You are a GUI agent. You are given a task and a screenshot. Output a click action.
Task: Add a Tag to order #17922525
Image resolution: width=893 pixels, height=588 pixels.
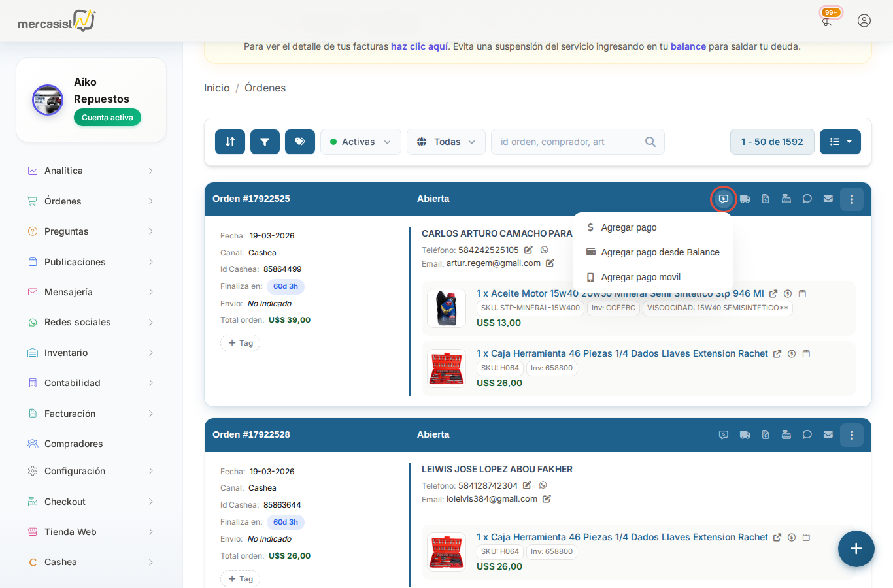point(240,343)
